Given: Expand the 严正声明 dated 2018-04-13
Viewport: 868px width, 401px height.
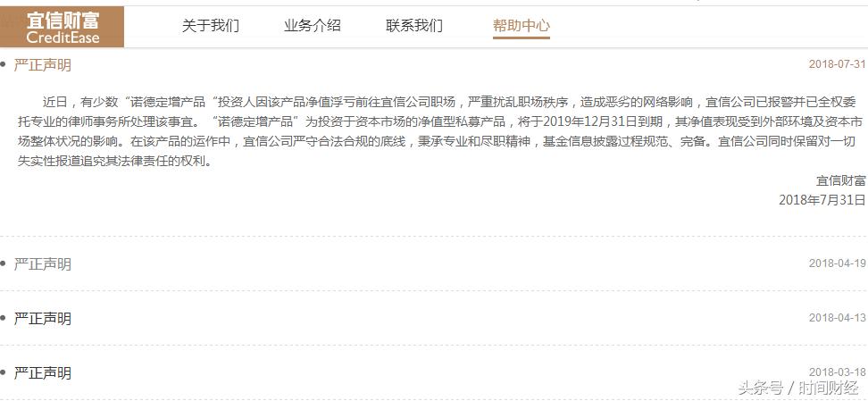Looking at the screenshot, I should pos(43,319).
